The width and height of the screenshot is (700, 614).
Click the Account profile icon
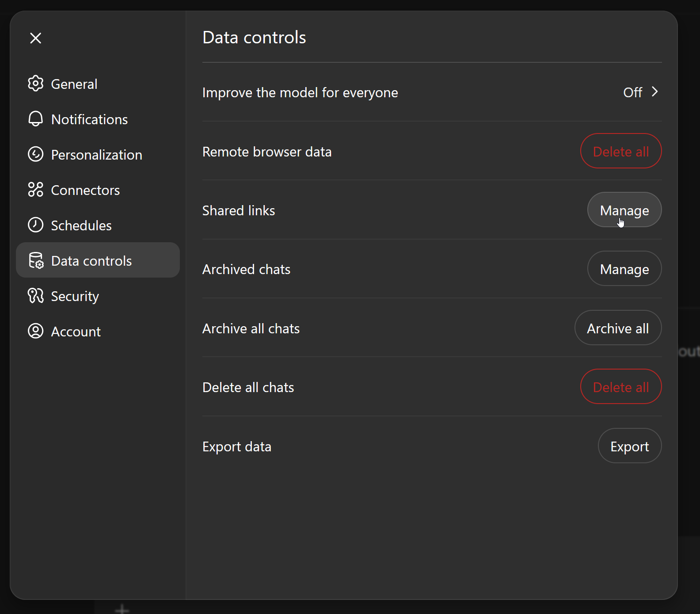click(36, 331)
